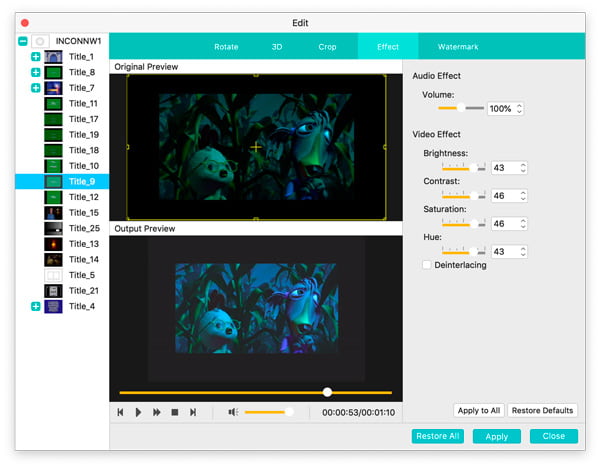The image size is (600, 468).
Task: Fast forward the preview
Action: pos(157,412)
